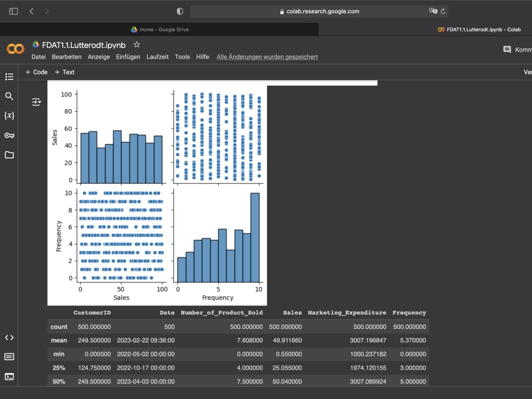Screen dimensions: 532x399
Task: Select the mean row label
Action: pos(59,340)
